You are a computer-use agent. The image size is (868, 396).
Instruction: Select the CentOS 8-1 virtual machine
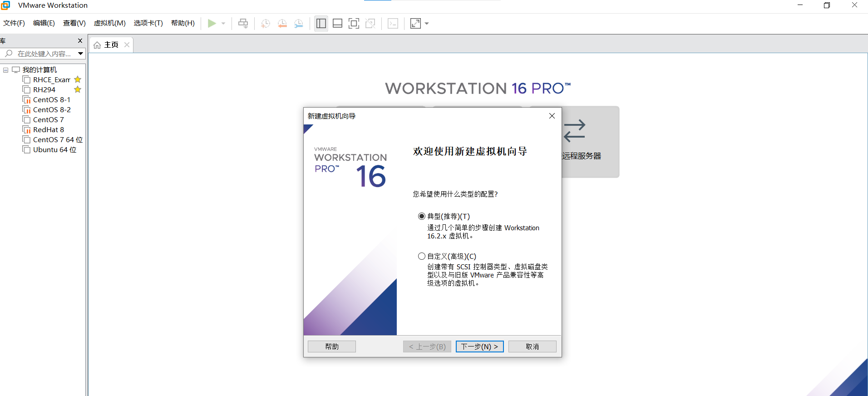pyautogui.click(x=52, y=100)
